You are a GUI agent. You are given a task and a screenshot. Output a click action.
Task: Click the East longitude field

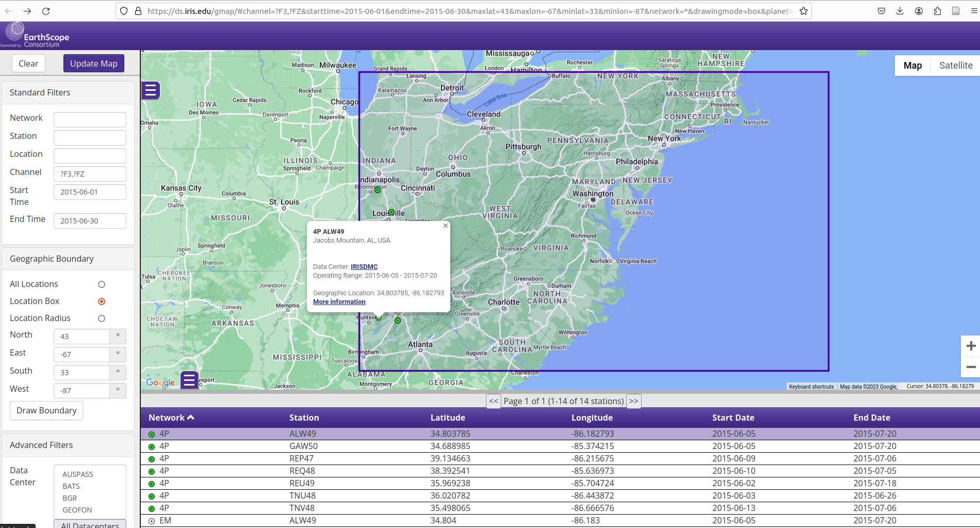(x=81, y=355)
